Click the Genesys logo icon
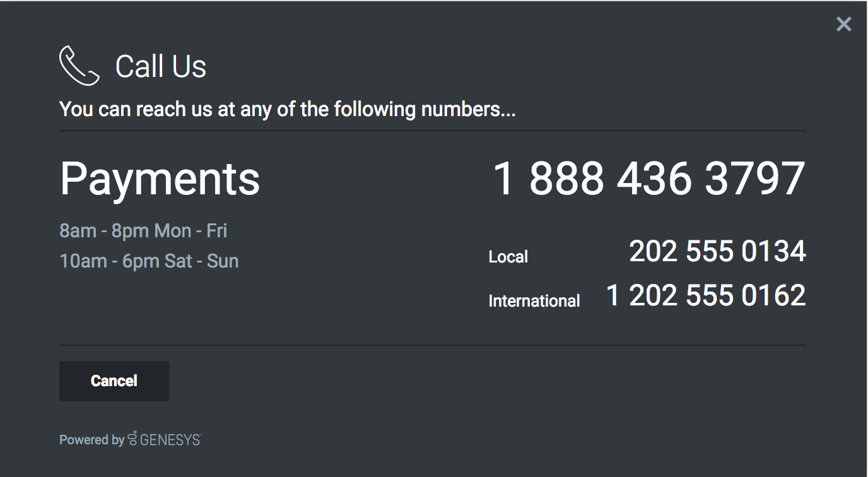Screen dimensions: 868x477 [132, 439]
